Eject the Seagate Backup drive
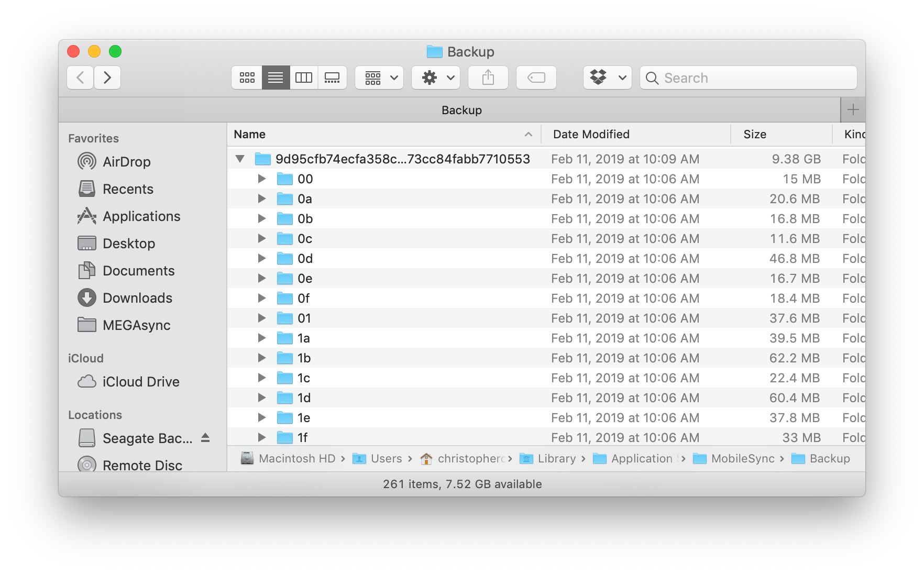This screenshot has width=924, height=574. pyautogui.click(x=205, y=437)
